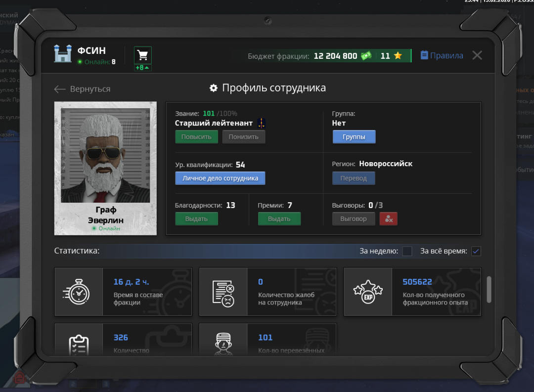Uncheck the За всё время checkbox
Viewport: 534px width, 392px height.
coord(476,251)
